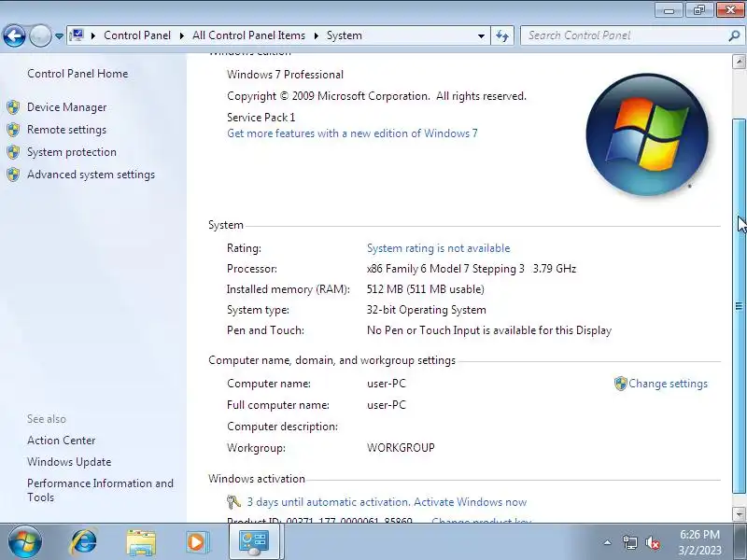Click shield icon next to Change settings
The width and height of the screenshot is (747, 560).
click(x=620, y=384)
